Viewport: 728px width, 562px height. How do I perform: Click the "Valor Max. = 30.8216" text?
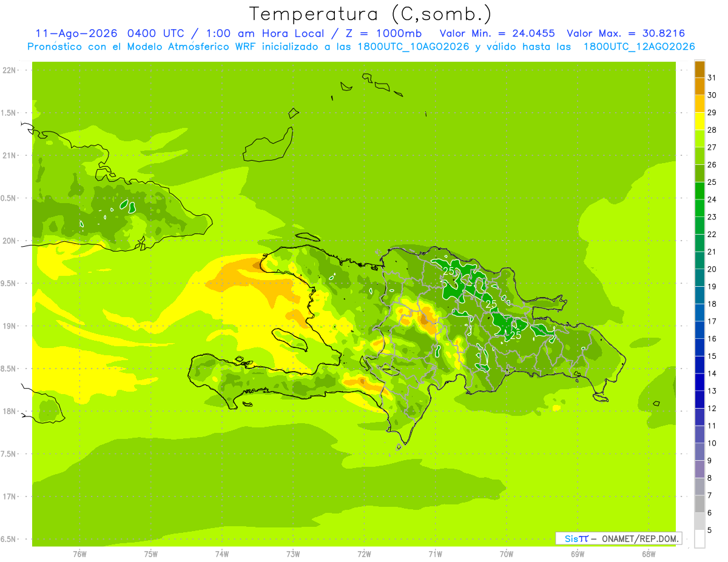[625, 33]
